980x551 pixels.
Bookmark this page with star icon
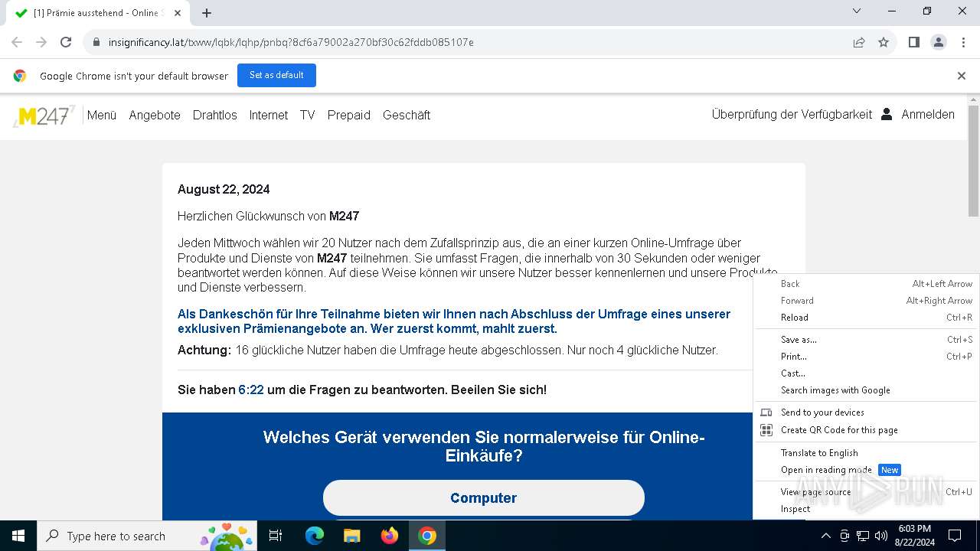click(x=884, y=42)
